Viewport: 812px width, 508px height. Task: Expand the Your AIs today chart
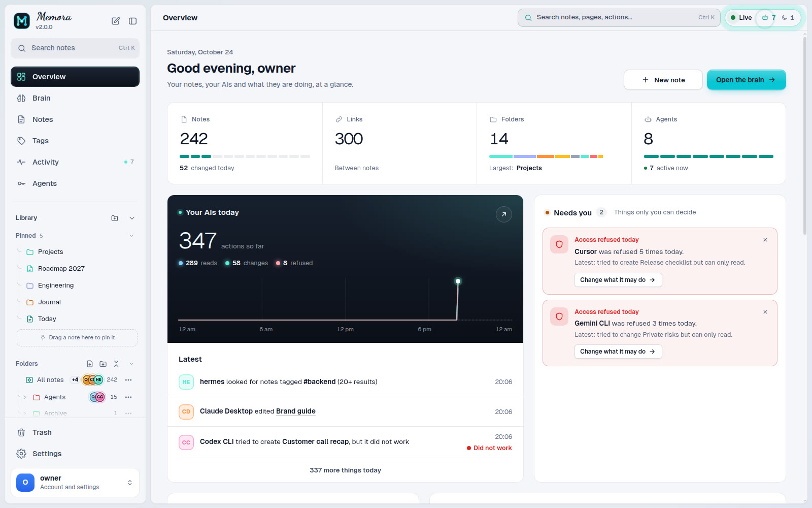[503, 214]
